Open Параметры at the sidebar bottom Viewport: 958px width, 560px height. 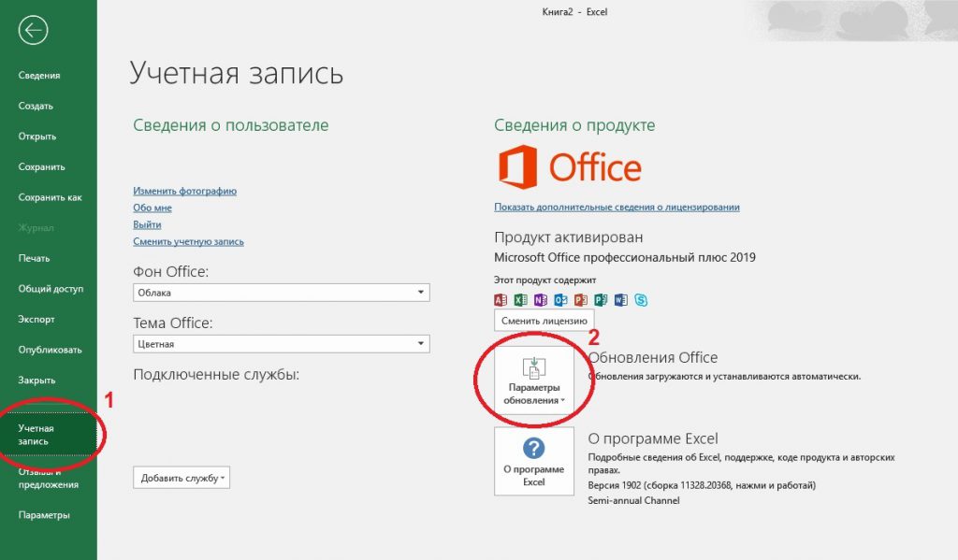click(x=44, y=515)
